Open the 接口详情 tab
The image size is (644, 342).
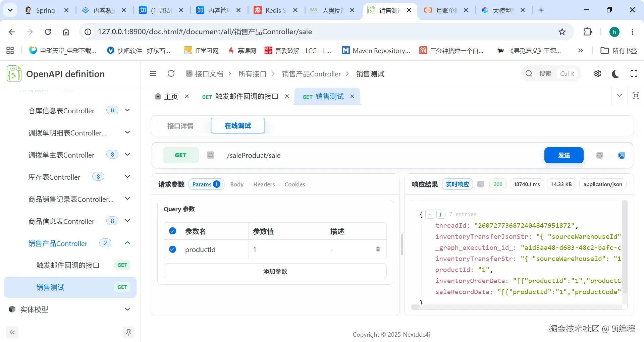coord(180,126)
